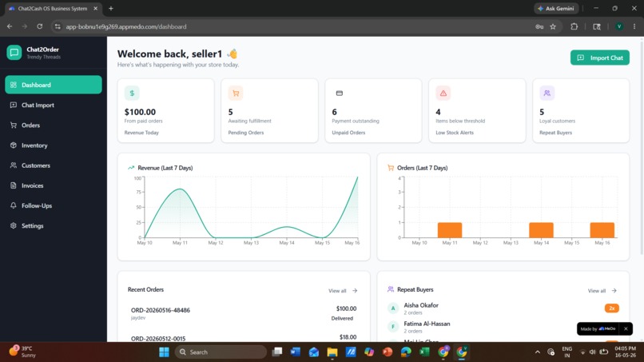This screenshot has height=362, width=644.
Task: Select the Pending Orders label
Action: tap(246, 133)
